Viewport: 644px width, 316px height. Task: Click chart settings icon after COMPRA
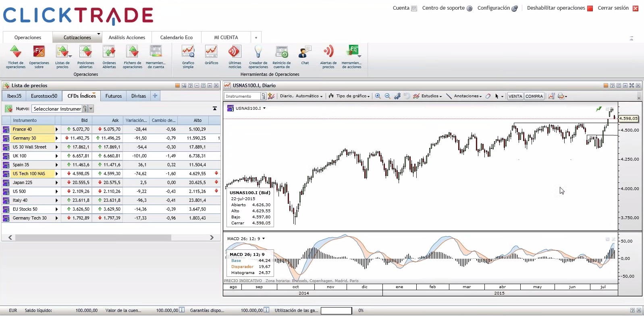[551, 96]
